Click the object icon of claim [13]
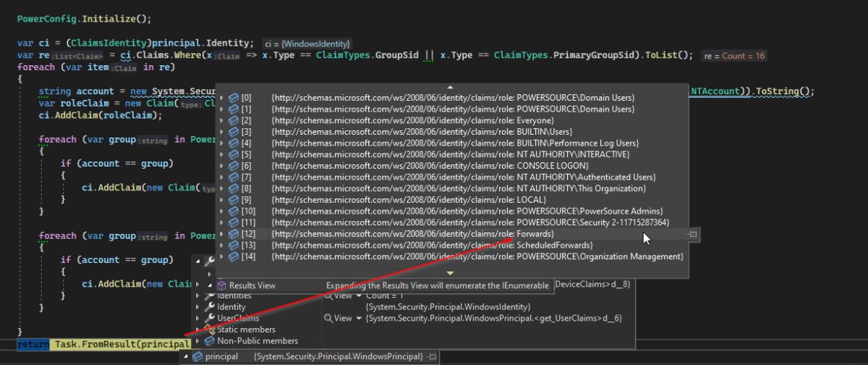Screen dimensions: 868x365 pyautogui.click(x=233, y=246)
